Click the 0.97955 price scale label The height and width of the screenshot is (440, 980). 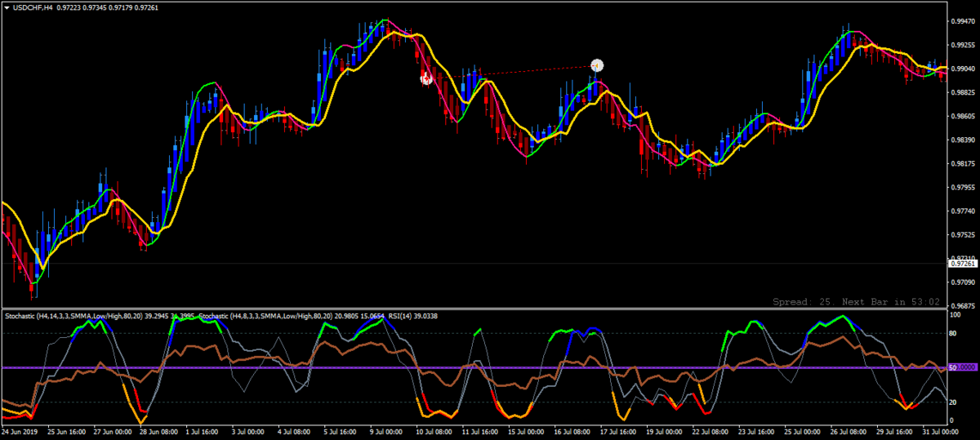tap(964, 187)
